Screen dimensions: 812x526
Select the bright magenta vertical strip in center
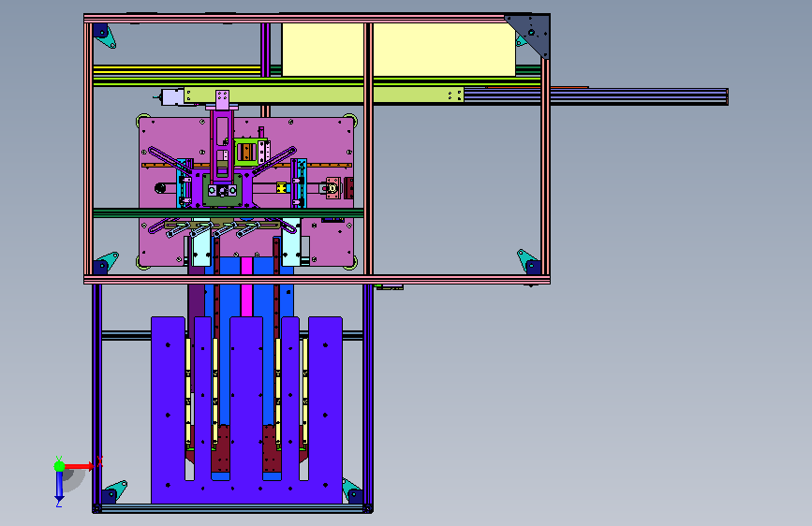pyautogui.click(x=246, y=287)
